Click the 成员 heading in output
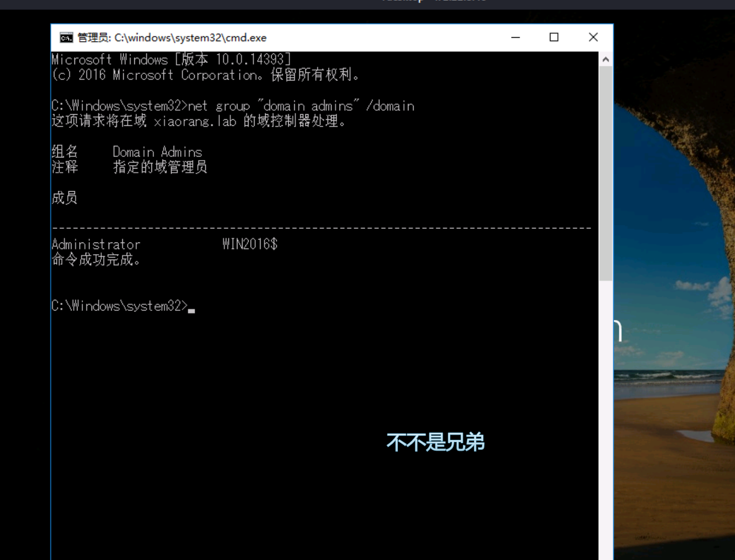Screen dimensions: 735x560 pos(64,198)
